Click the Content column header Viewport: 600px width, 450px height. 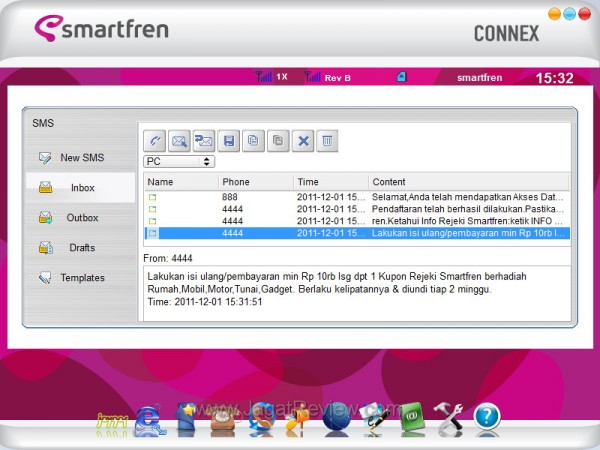pyautogui.click(x=469, y=182)
